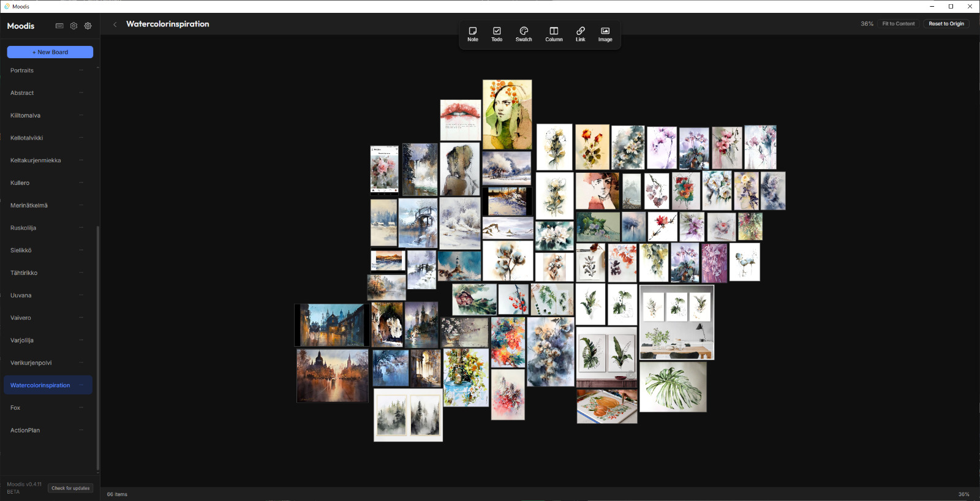
Task: Add a Note to the board
Action: (473, 34)
